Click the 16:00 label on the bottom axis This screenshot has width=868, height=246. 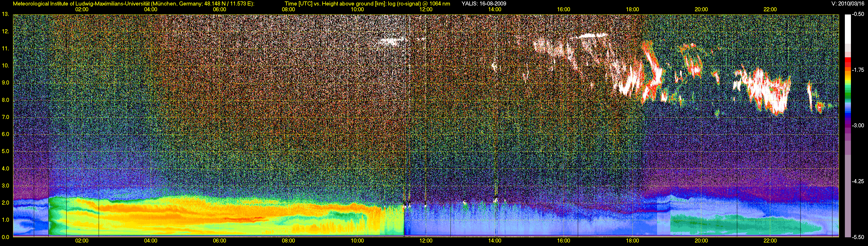(x=564, y=241)
